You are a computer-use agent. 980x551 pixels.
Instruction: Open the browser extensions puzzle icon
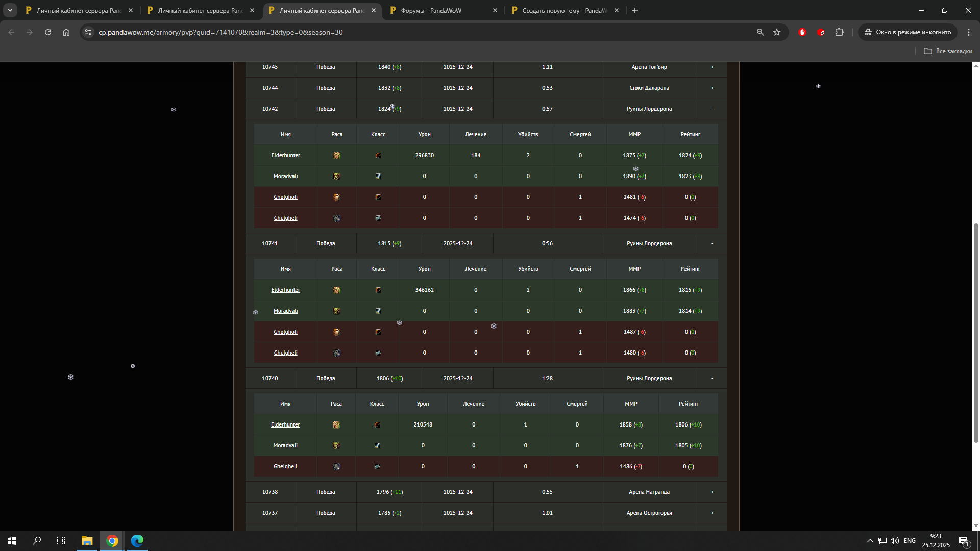[x=839, y=32]
